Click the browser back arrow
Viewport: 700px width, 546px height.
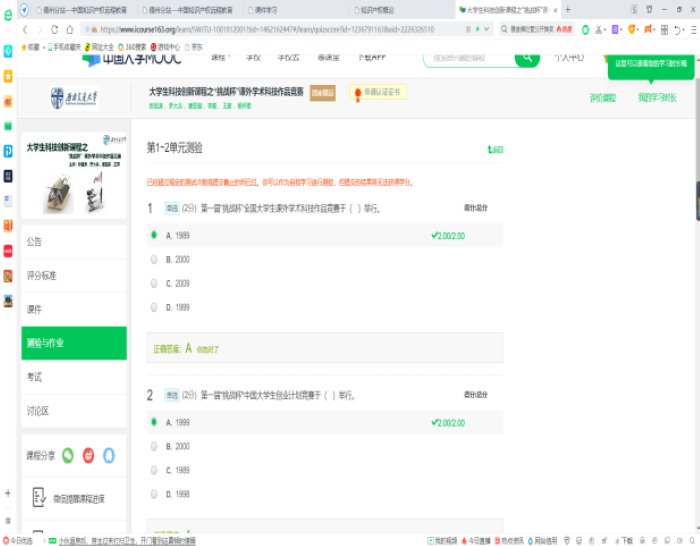25,30
